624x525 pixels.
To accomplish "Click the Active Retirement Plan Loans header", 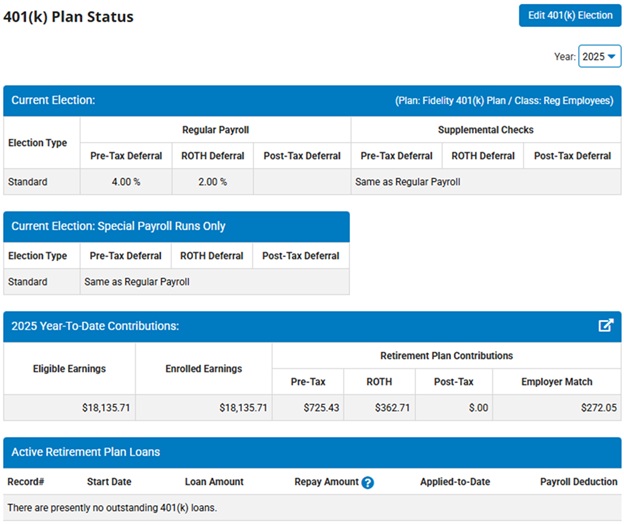I will [85, 452].
